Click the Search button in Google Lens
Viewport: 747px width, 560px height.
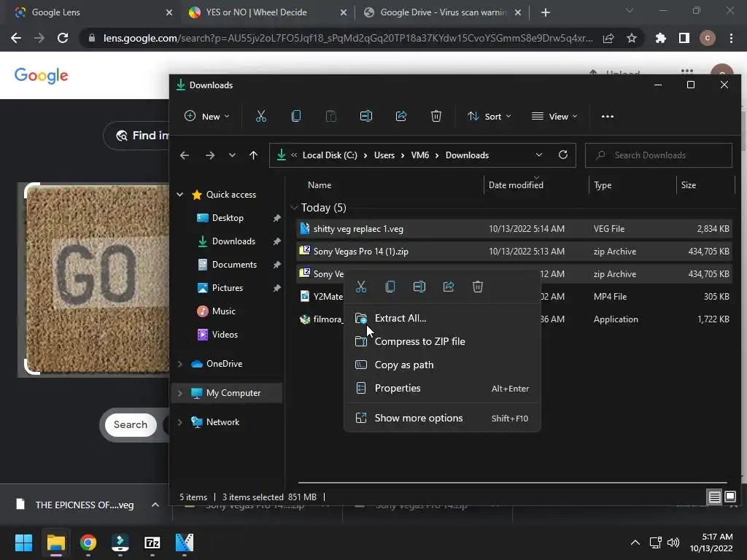pyautogui.click(x=131, y=425)
